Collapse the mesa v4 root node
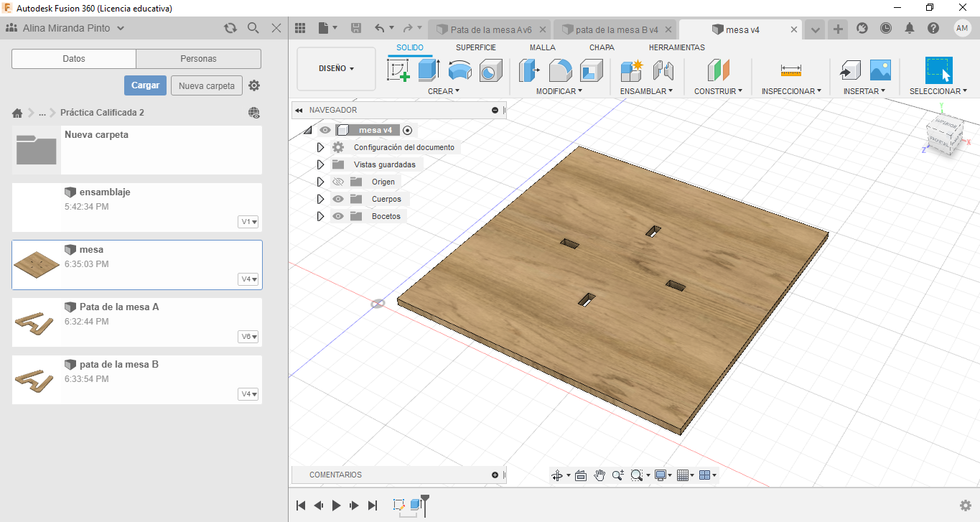 pyautogui.click(x=308, y=130)
